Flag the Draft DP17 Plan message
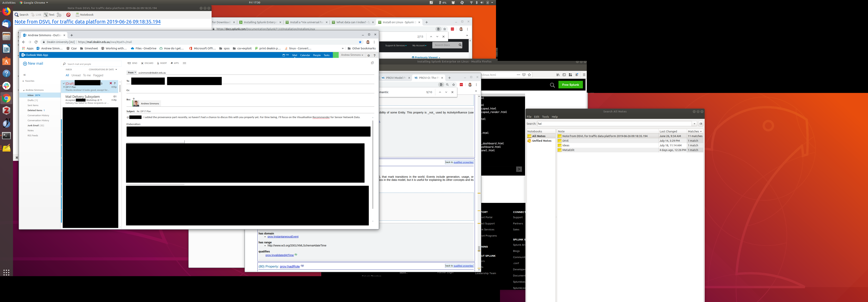Screen dimensions: 868x302 pyautogui.click(x=115, y=83)
